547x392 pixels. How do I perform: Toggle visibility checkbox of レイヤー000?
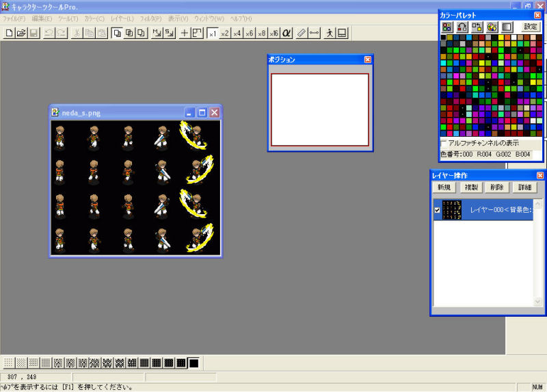point(438,211)
